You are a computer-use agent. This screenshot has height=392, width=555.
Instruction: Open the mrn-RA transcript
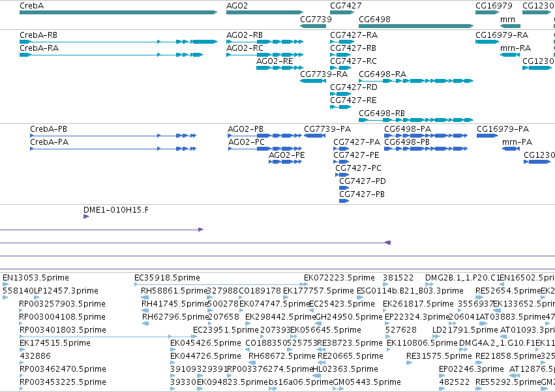click(510, 55)
